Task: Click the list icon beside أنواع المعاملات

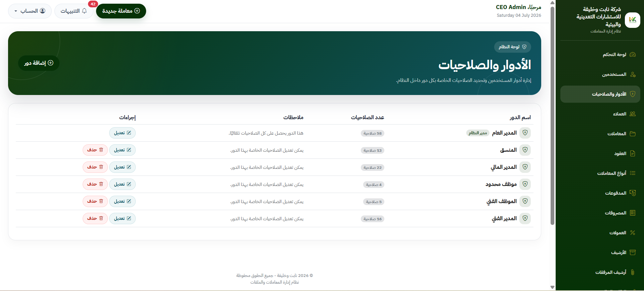Action: (633, 174)
